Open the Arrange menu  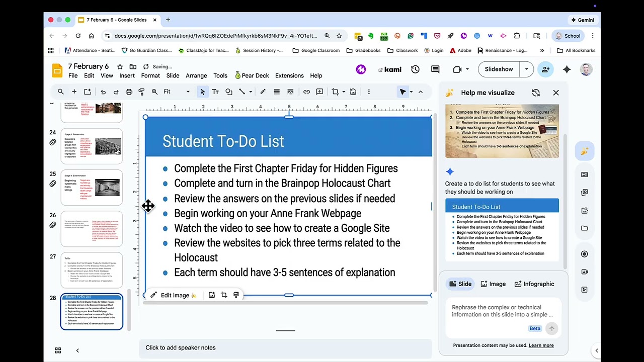click(196, 75)
